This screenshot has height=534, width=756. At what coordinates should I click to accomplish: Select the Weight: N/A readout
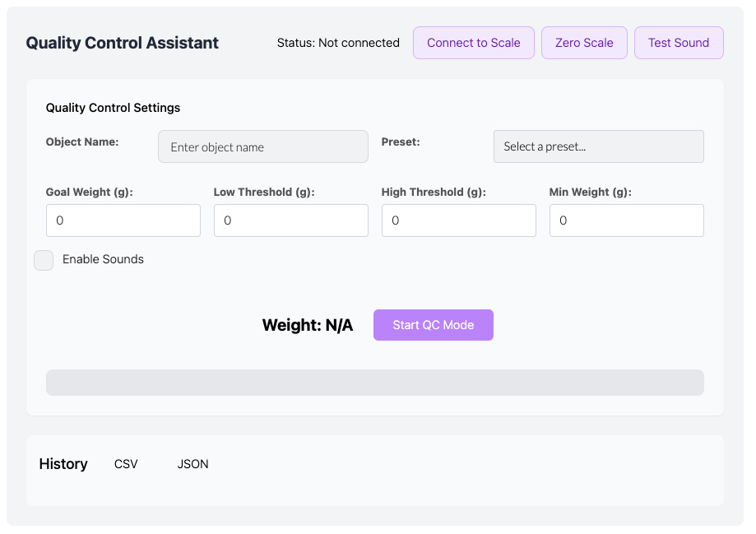(308, 325)
